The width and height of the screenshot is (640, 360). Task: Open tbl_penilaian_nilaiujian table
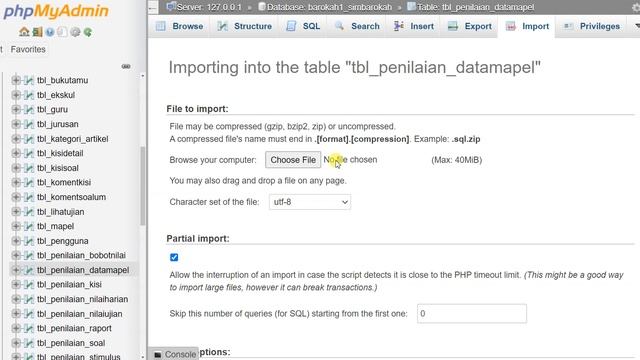pos(80,314)
